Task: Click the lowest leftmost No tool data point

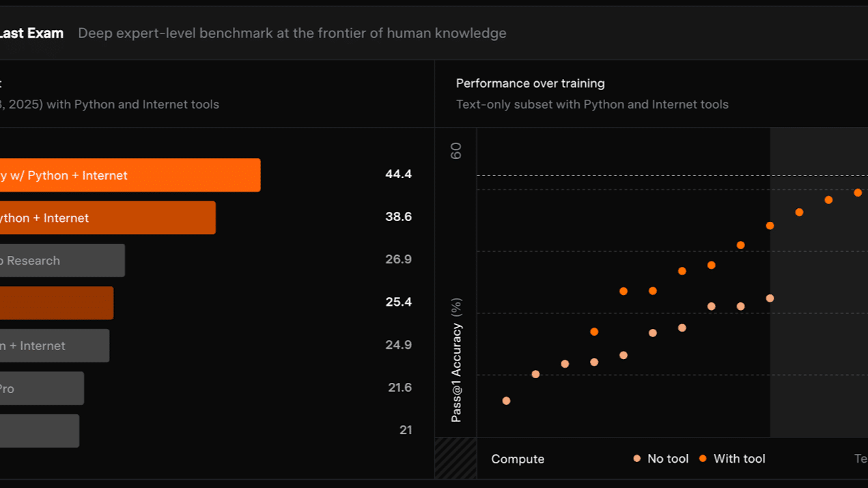Action: tap(506, 401)
